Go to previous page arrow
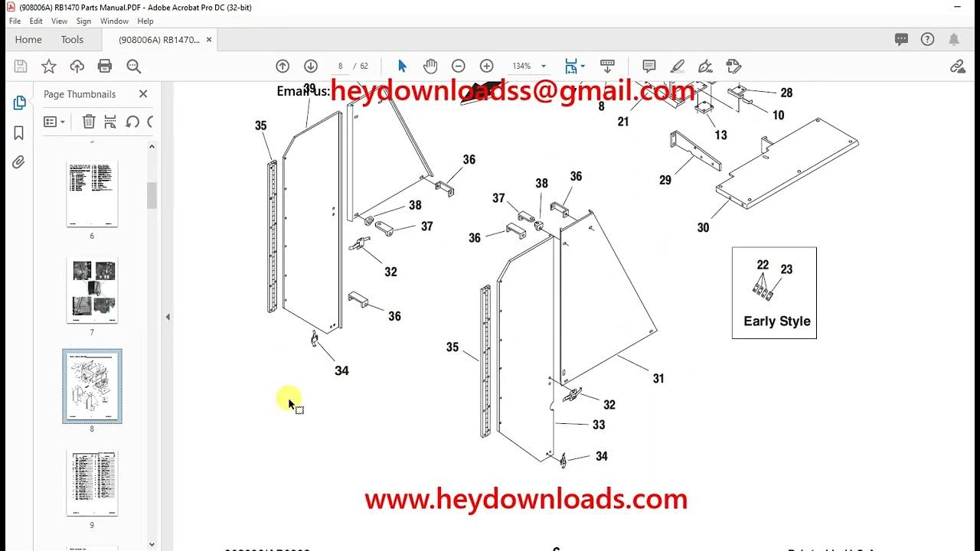Screen dimensions: 980x551 point(283,67)
